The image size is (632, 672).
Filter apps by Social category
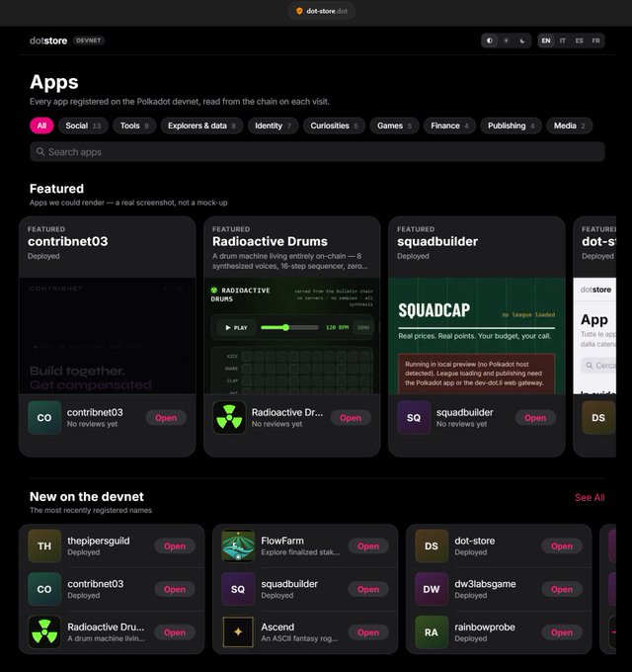(83, 126)
